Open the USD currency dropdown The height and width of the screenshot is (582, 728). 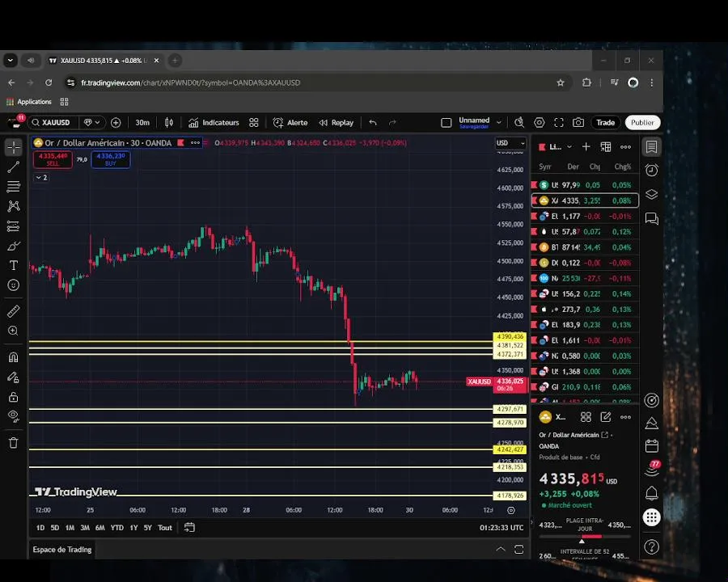click(x=510, y=143)
